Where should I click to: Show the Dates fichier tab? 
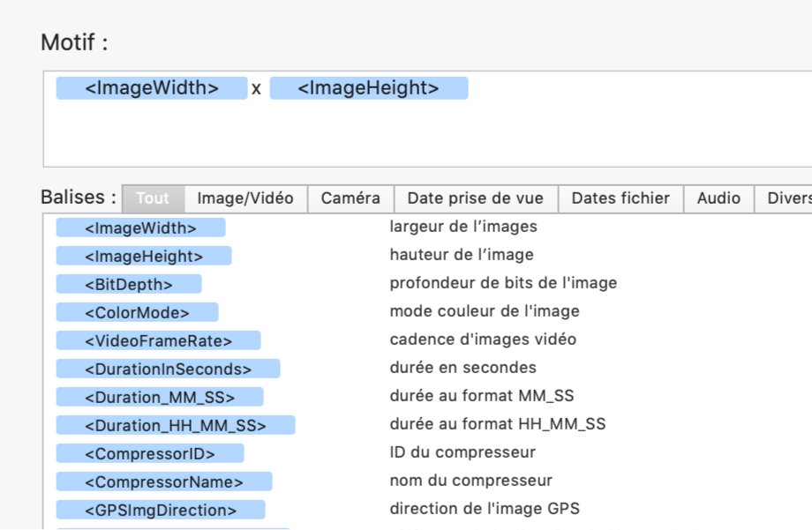(620, 198)
